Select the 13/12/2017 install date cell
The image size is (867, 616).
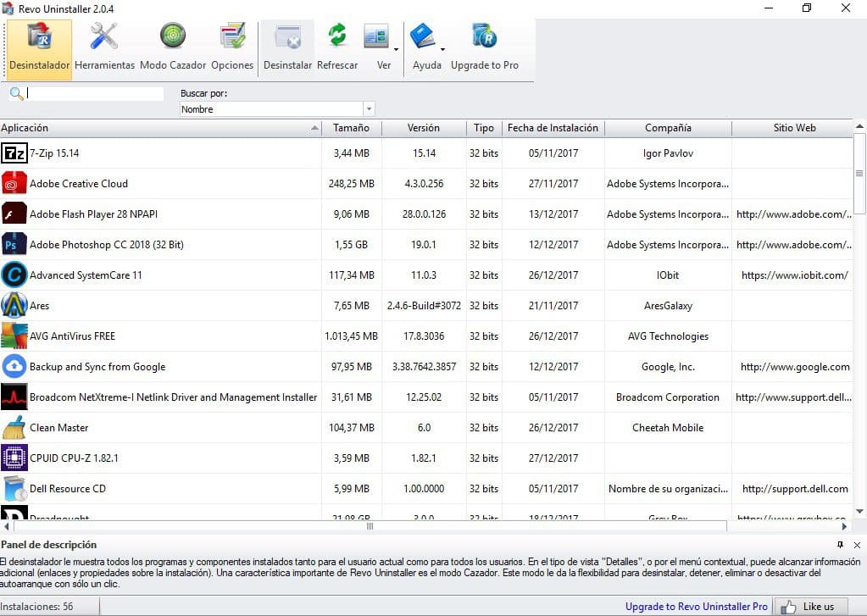pyautogui.click(x=553, y=214)
